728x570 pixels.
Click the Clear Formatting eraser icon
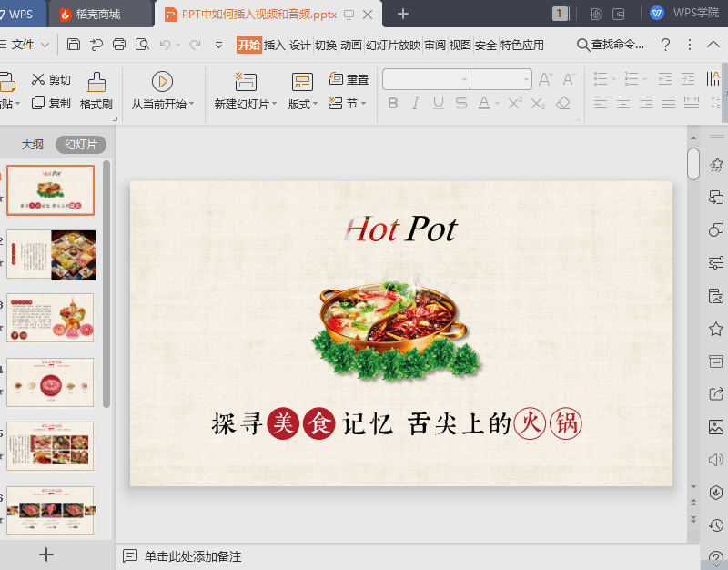pos(563,103)
